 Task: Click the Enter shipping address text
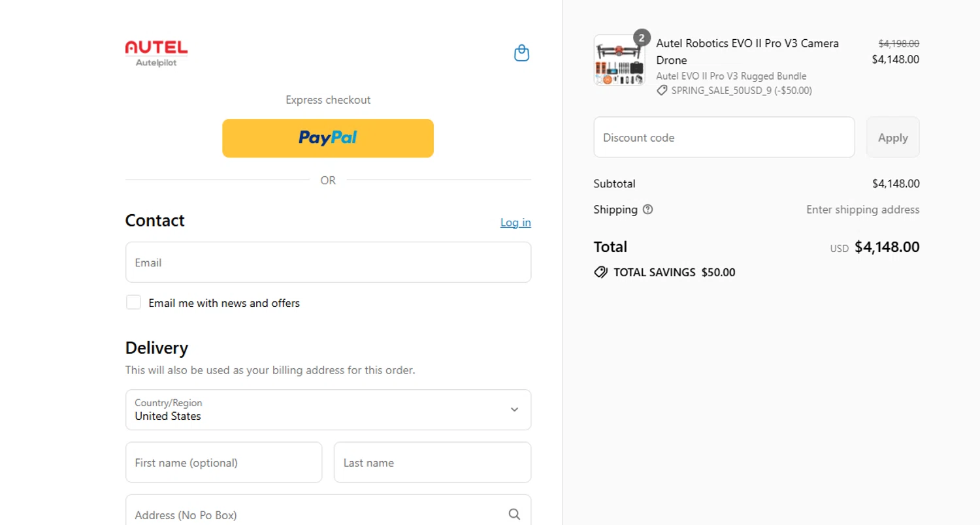coord(862,210)
